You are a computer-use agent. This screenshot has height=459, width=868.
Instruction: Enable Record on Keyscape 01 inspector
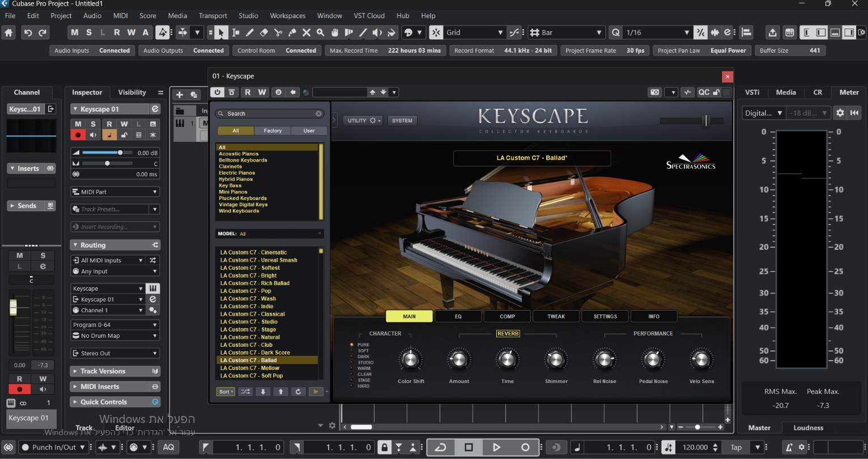point(78,135)
